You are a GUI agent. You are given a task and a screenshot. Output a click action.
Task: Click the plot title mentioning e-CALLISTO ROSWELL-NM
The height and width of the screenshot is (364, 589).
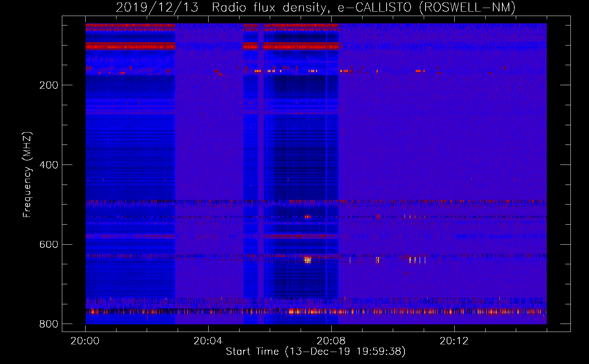pos(316,7)
